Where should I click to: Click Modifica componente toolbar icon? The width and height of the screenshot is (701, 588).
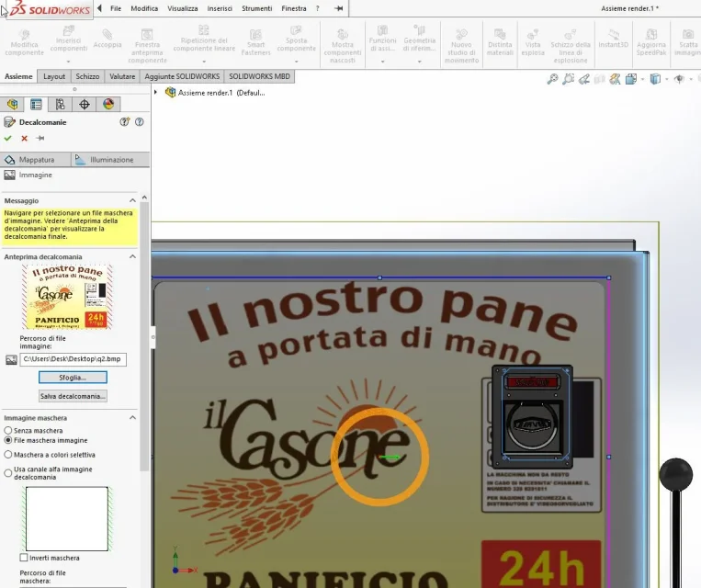coord(24,43)
